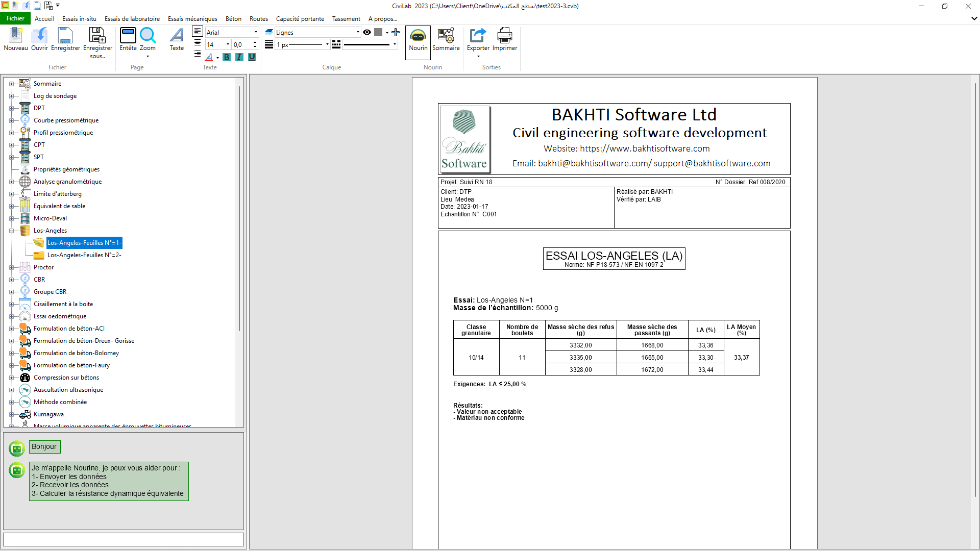Image resolution: width=980 pixels, height=551 pixels.
Task: Center align text in Texte group
Action: 198,43
